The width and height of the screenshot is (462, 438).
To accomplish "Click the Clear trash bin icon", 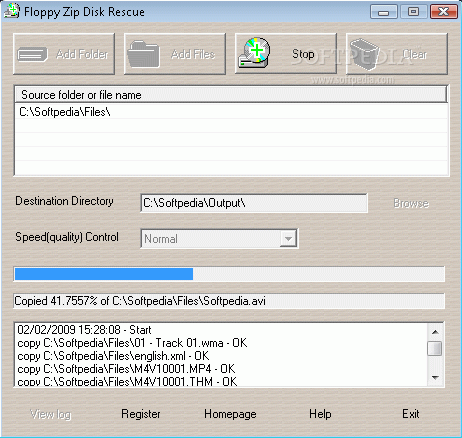I will pyautogui.click(x=365, y=54).
